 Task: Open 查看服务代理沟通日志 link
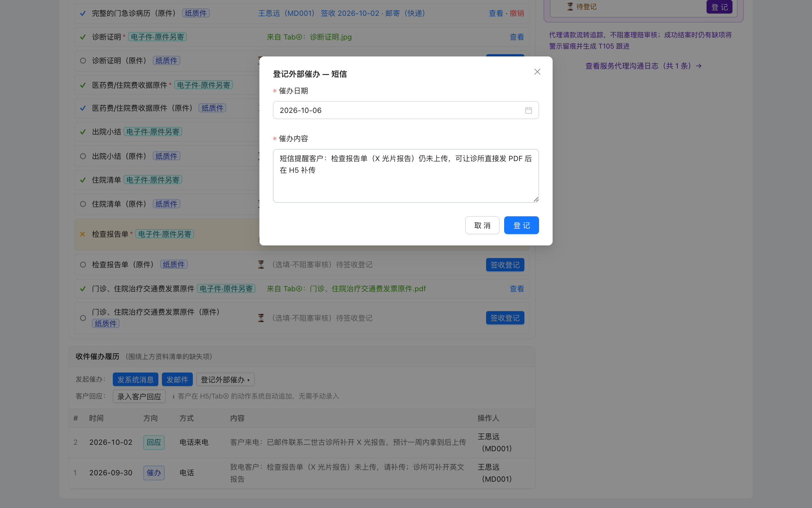tap(643, 66)
